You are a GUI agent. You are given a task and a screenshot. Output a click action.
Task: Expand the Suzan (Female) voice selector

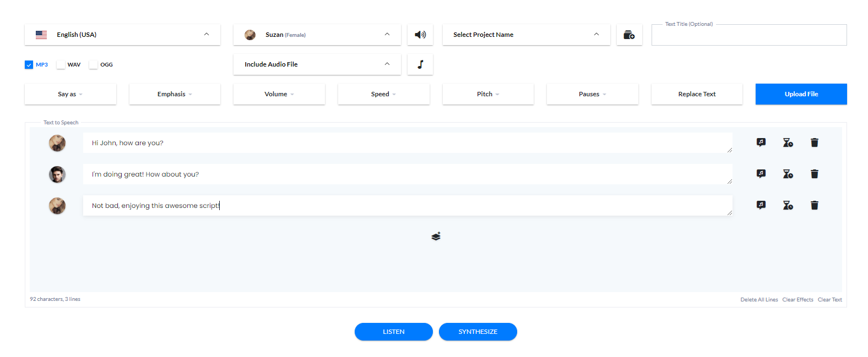pyautogui.click(x=317, y=35)
